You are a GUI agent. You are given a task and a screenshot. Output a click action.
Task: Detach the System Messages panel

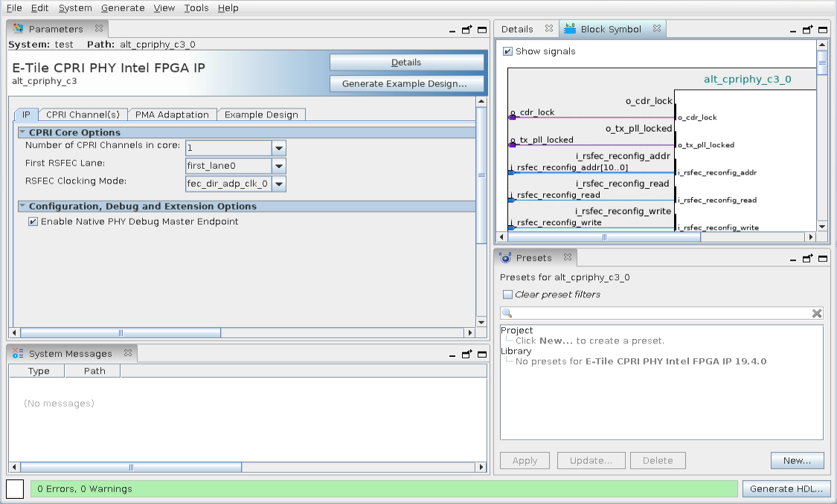point(467,354)
